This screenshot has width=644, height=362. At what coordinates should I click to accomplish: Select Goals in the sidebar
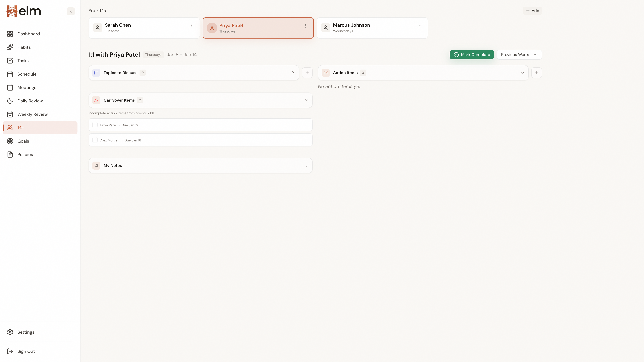click(23, 141)
